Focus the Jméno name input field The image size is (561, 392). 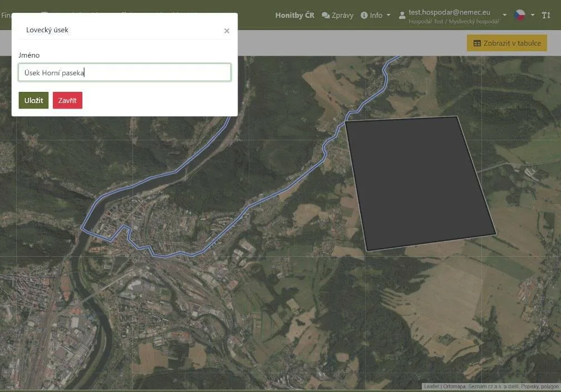[125, 73]
